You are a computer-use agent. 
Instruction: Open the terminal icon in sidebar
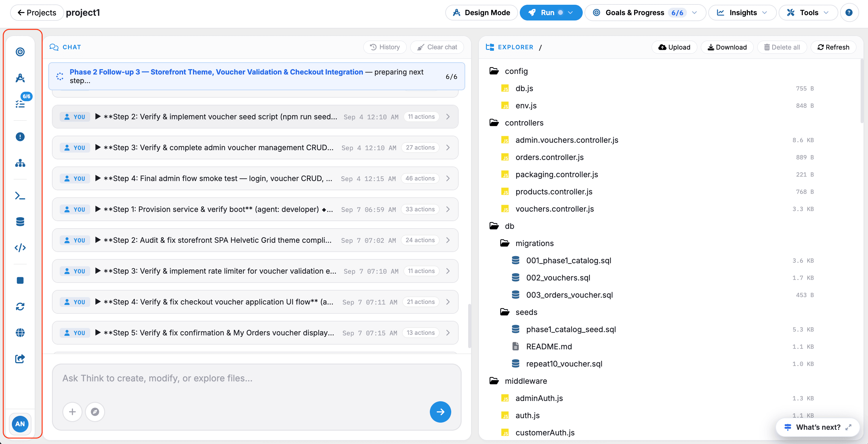coord(20,196)
